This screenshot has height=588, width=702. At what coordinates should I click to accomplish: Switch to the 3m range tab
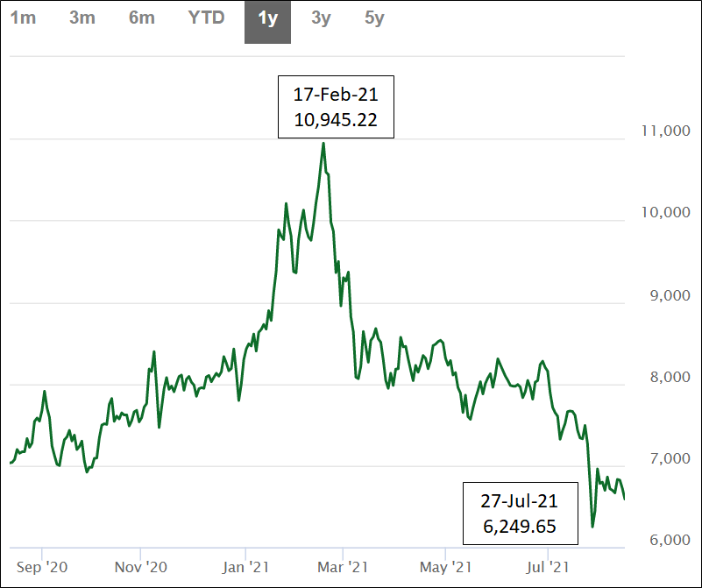[x=82, y=18]
